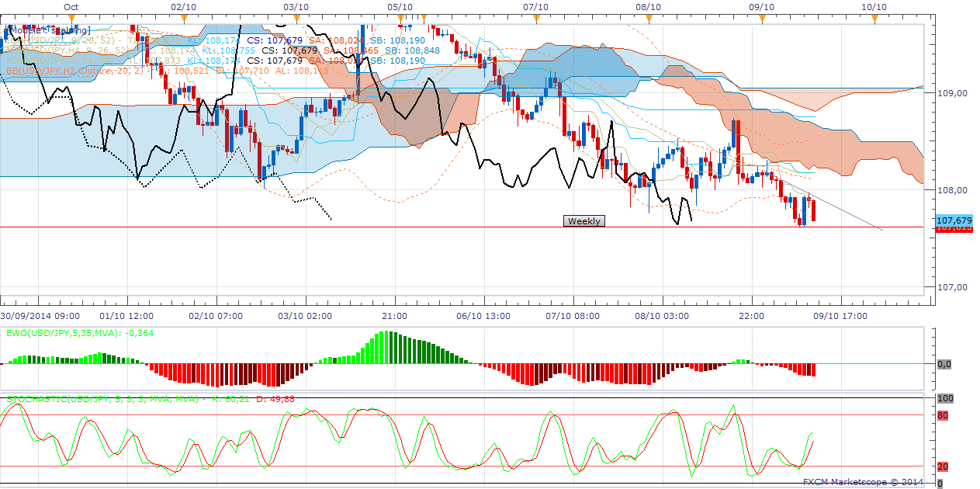Click the Weekly label on the chart
Image resolution: width=980 pixels, height=489 pixels.
coord(583,221)
